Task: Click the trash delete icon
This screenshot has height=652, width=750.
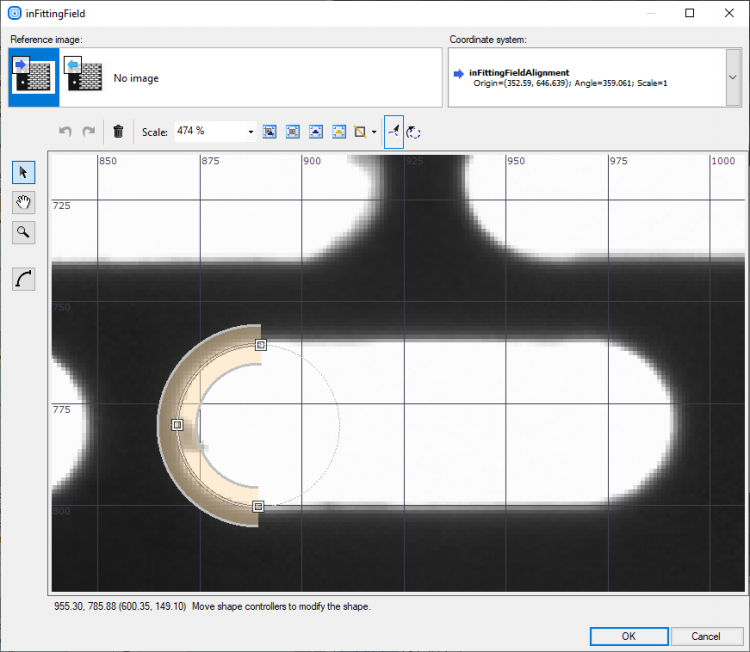Action: click(118, 131)
